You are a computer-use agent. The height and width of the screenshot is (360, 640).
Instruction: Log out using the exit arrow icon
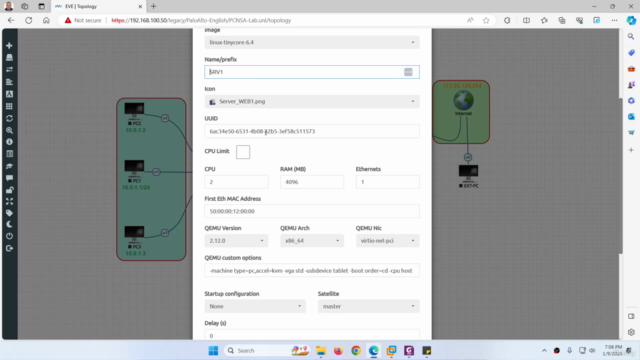coord(9,248)
